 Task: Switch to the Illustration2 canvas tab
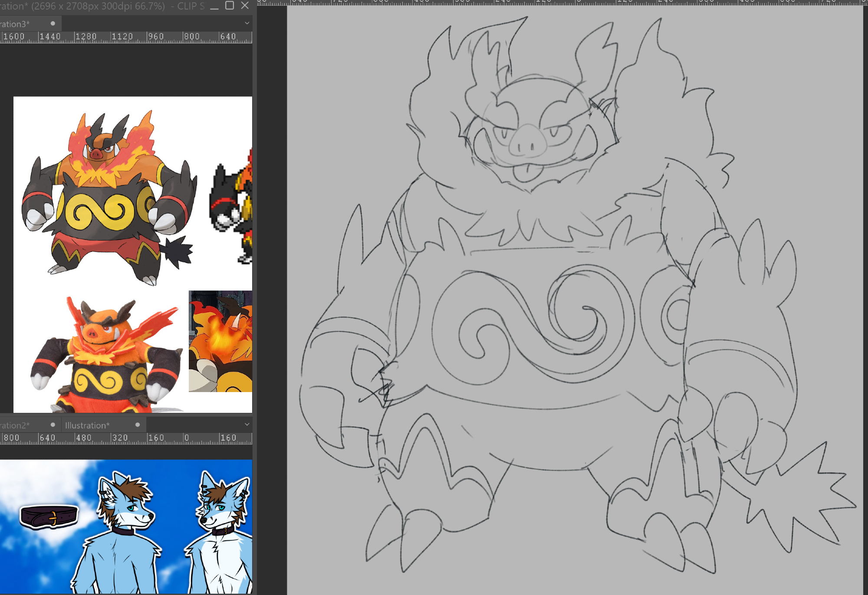[x=17, y=425]
